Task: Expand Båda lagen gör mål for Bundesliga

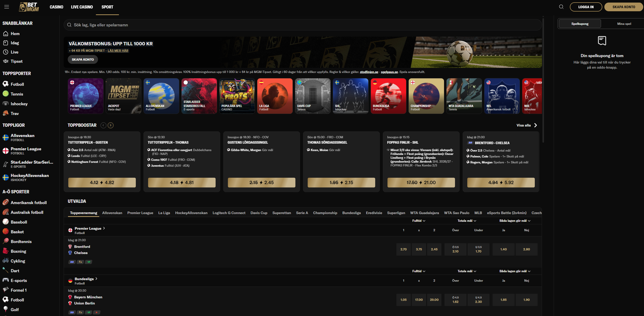Action: point(515,271)
